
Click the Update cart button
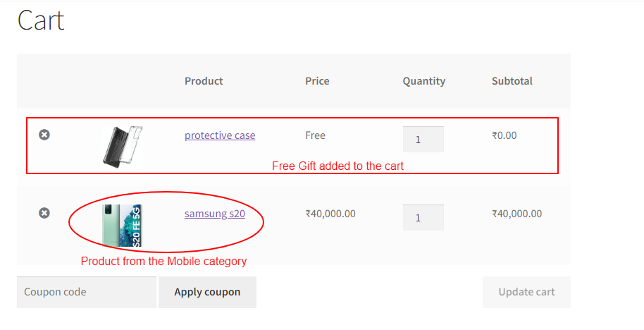(x=526, y=292)
